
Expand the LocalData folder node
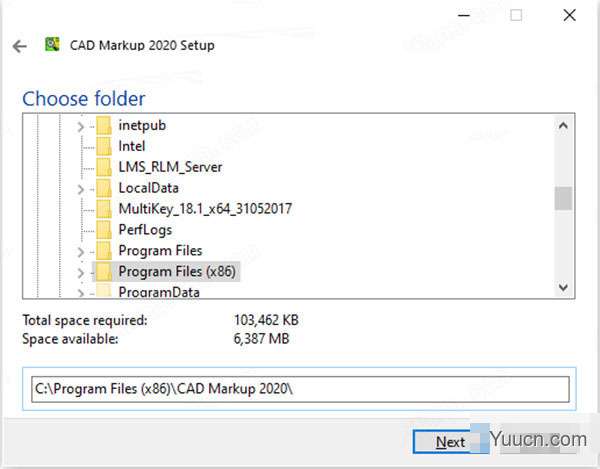(80, 189)
